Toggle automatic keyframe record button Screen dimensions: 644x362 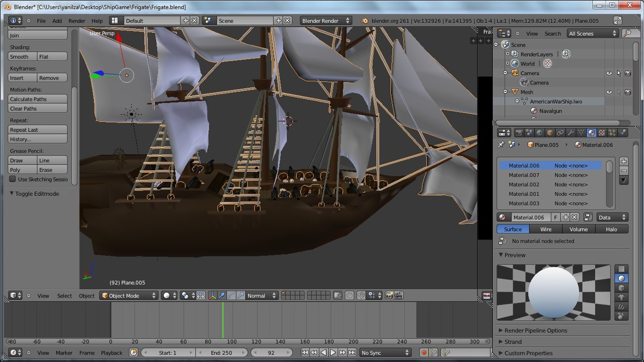click(424, 353)
